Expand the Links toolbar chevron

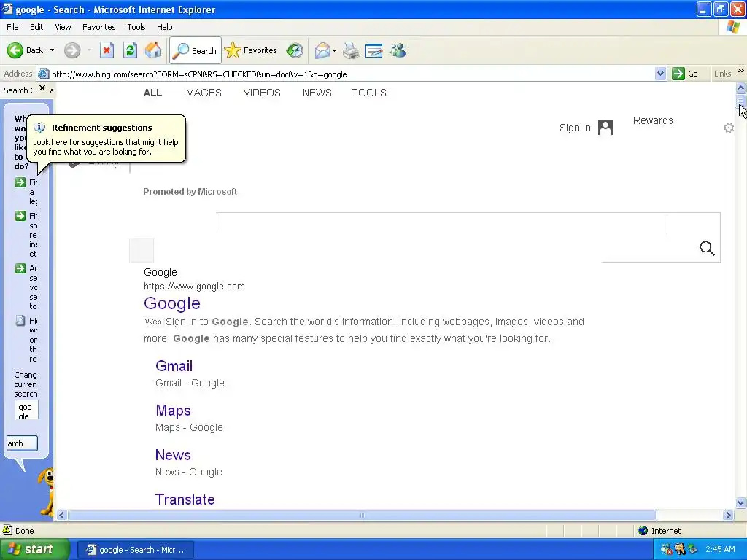[741, 71]
